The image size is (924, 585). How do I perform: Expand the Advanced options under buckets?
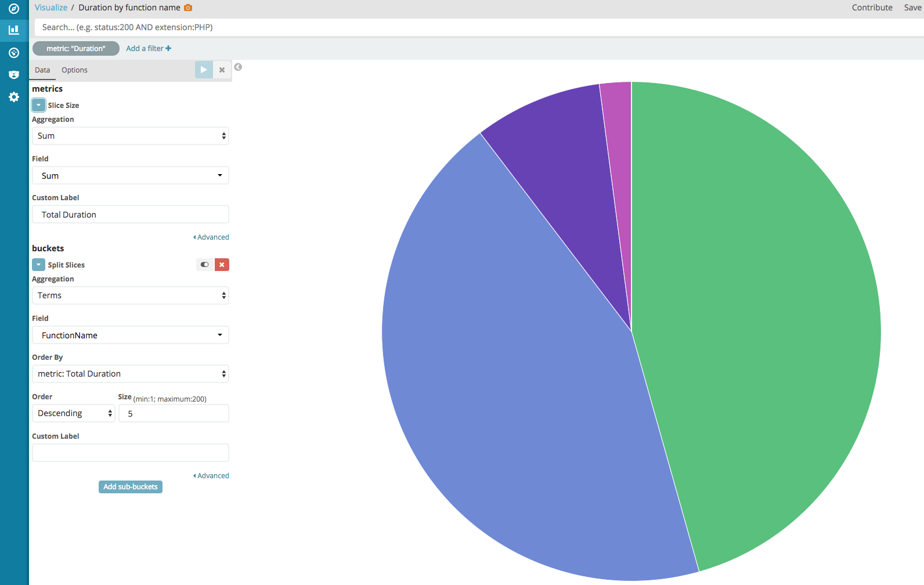[211, 475]
